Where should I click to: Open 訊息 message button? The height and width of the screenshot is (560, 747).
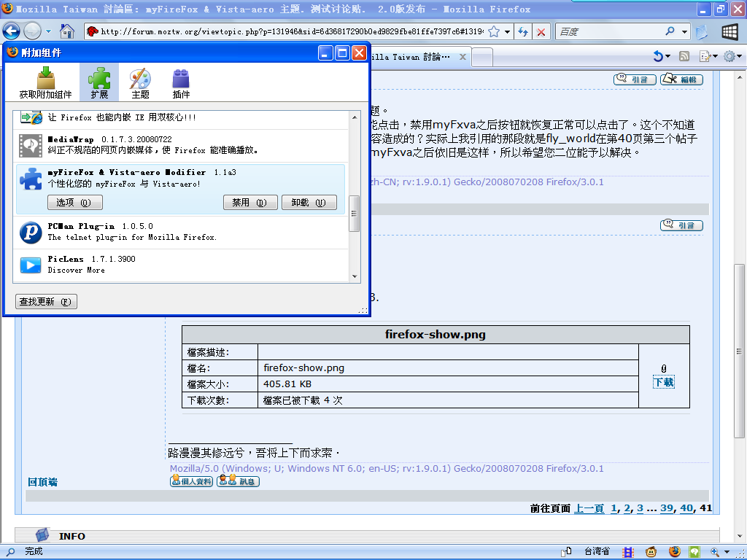[x=239, y=481]
